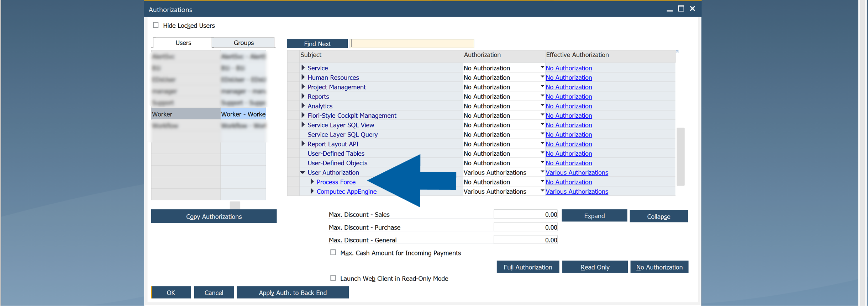Viewport: 868px width, 306px height.
Task: Select the User-Defined Tables subject
Action: (336, 154)
